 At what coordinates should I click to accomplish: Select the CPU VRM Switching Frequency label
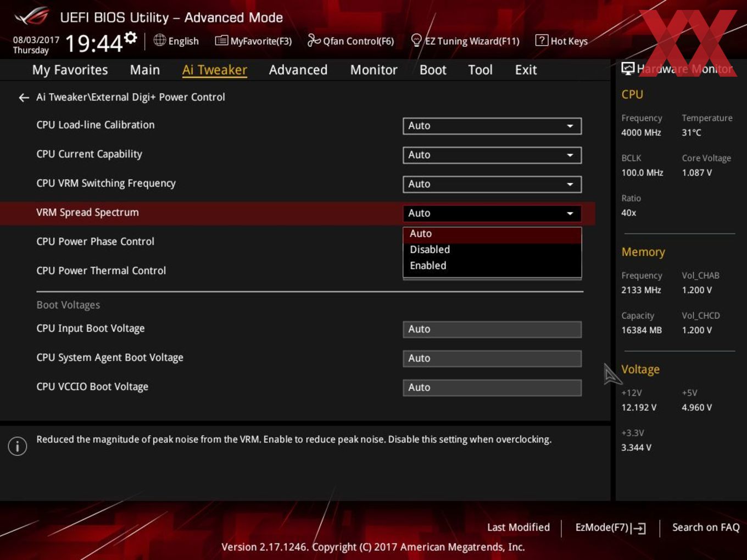(x=106, y=183)
